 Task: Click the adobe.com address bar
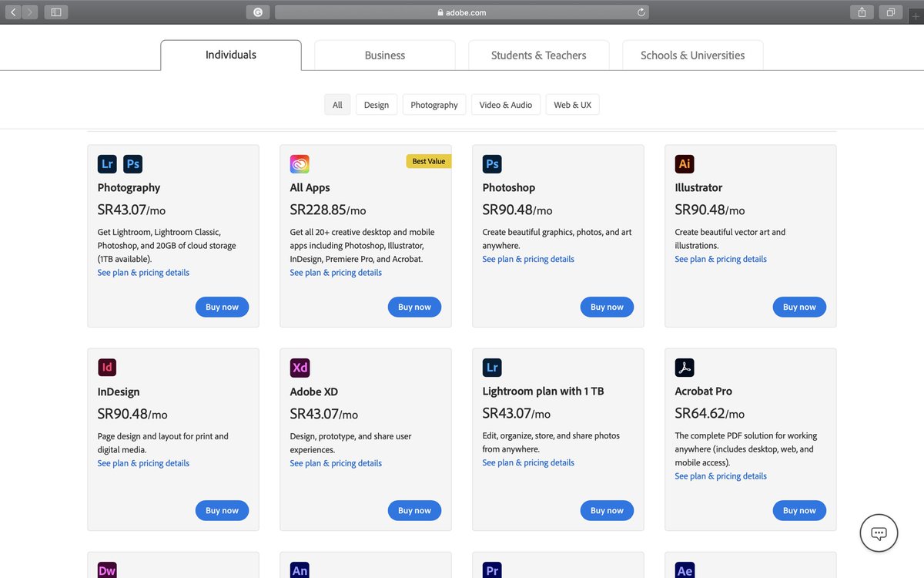[x=462, y=12]
